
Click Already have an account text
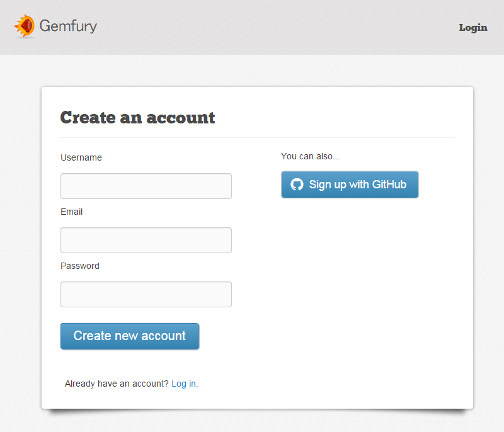coord(115,384)
